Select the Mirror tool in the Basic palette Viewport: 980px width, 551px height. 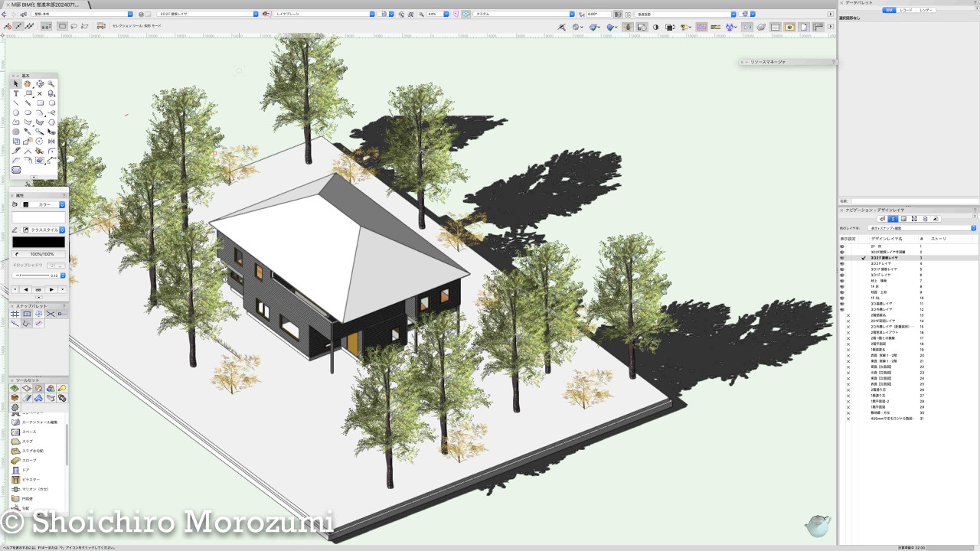click(x=51, y=141)
